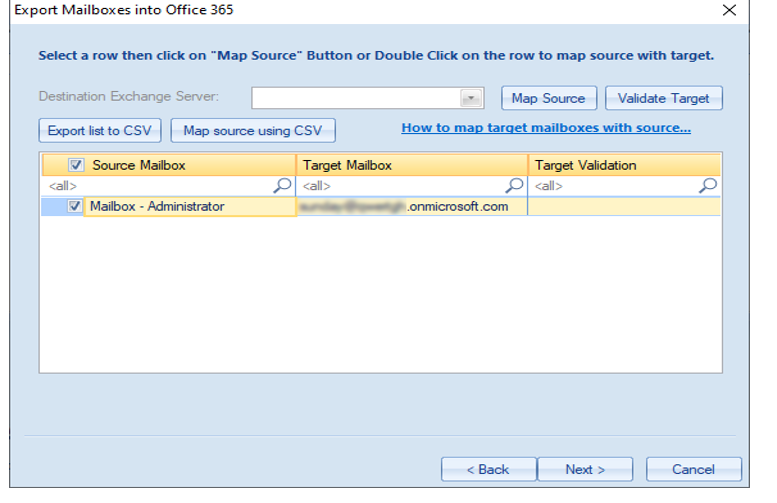Image resolution: width=777 pixels, height=503 pixels.
Task: Click the empty Target Validation cell of Administrator row
Action: point(624,206)
